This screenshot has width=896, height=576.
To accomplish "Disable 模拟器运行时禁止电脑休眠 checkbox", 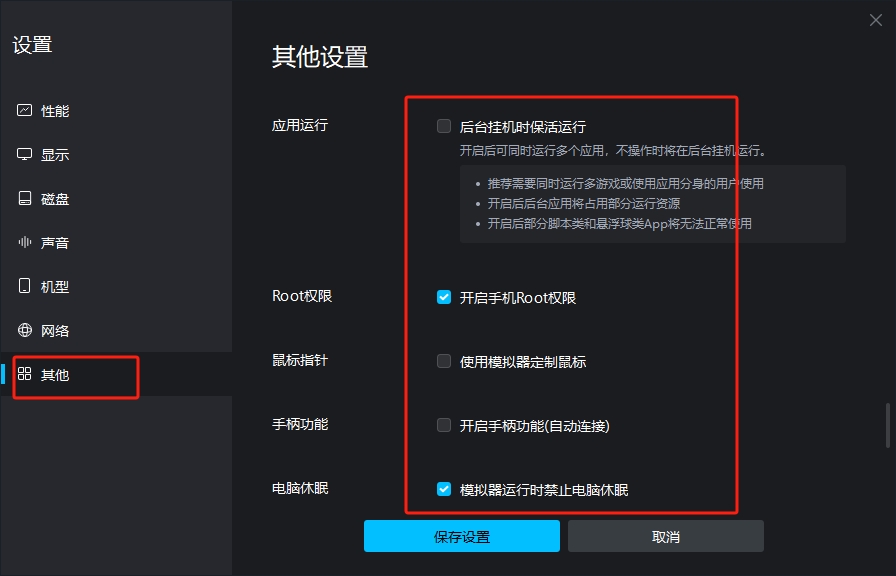I will (x=444, y=489).
